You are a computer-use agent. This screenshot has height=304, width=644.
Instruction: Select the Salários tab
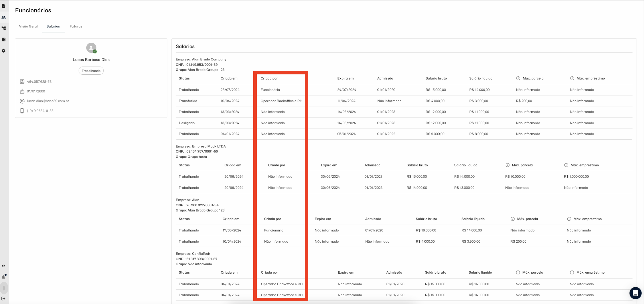53,26
